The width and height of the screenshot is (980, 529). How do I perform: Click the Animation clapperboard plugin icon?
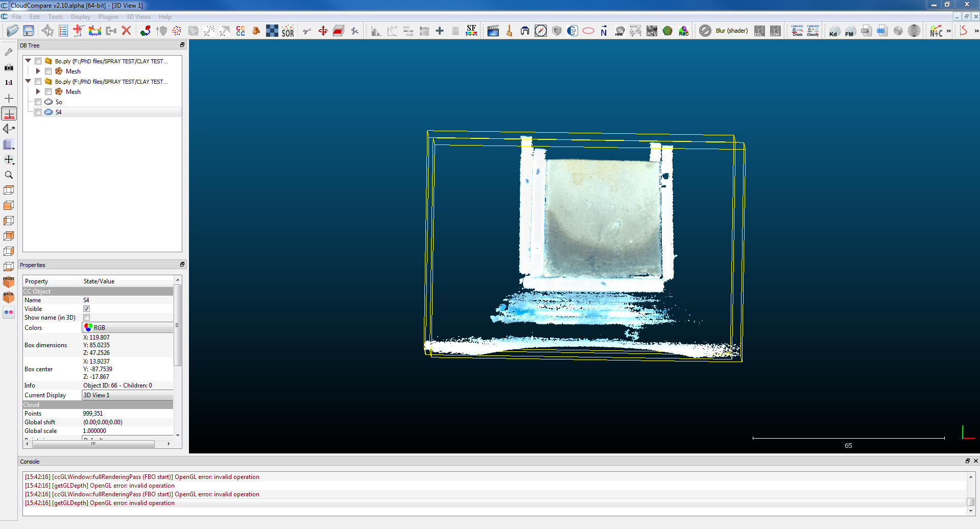(x=493, y=31)
